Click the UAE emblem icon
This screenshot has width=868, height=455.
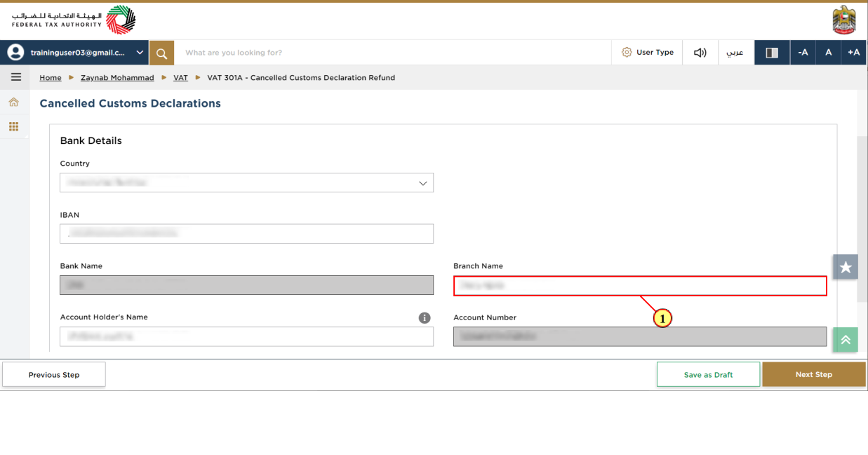(843, 20)
